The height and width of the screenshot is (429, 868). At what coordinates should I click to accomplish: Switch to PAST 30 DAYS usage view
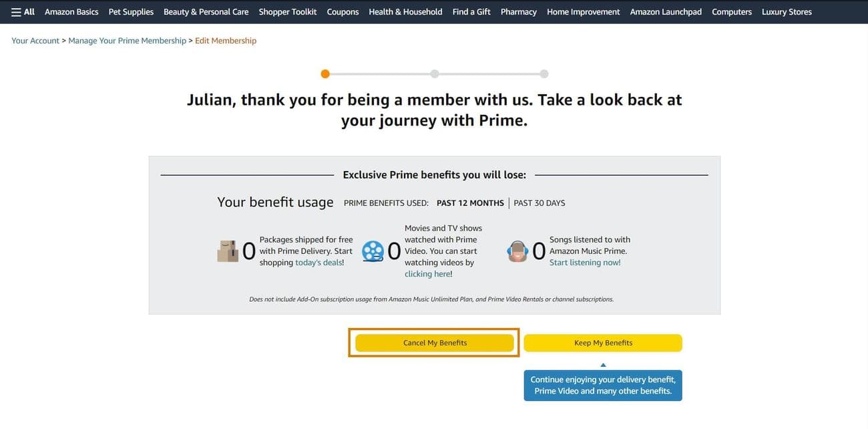pyautogui.click(x=539, y=202)
